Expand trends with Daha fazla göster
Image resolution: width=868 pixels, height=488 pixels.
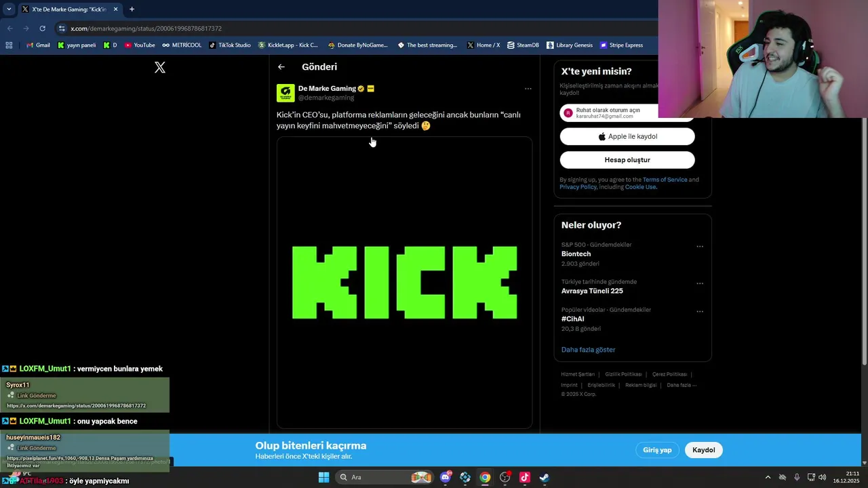coord(588,350)
